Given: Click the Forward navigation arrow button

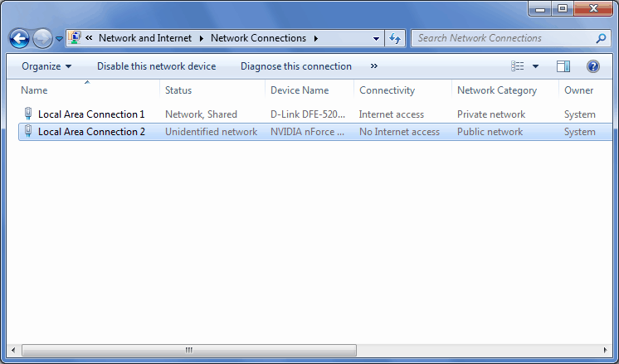Looking at the screenshot, I should pos(42,38).
